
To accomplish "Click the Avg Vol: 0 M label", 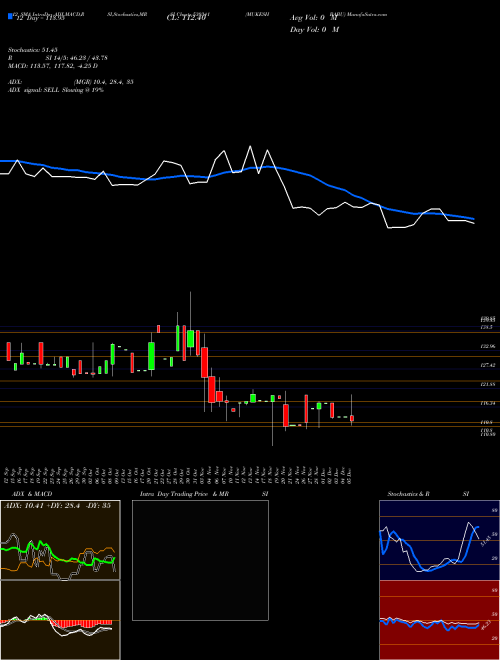I will tap(313, 18).
